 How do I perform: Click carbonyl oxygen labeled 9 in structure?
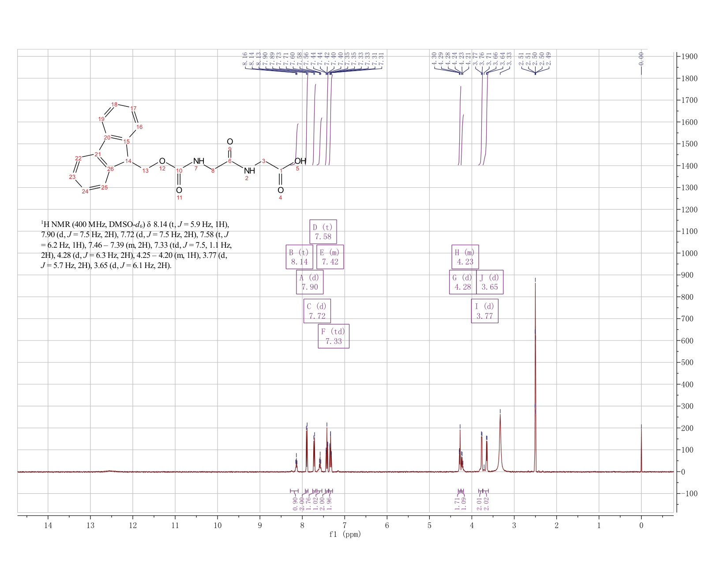click(229, 142)
